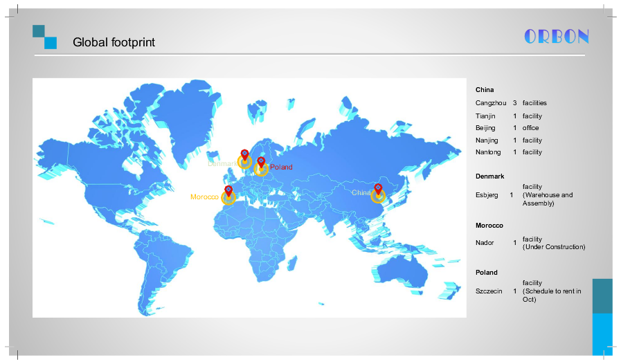The height and width of the screenshot is (364, 621).
Task: Click the Szczecin city name
Action: [x=489, y=291]
